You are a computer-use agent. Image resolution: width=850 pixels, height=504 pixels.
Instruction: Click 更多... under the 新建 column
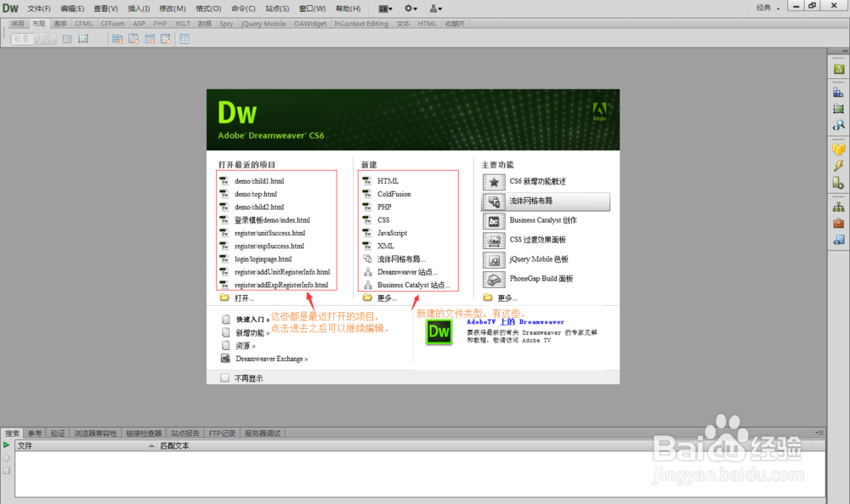click(x=387, y=298)
